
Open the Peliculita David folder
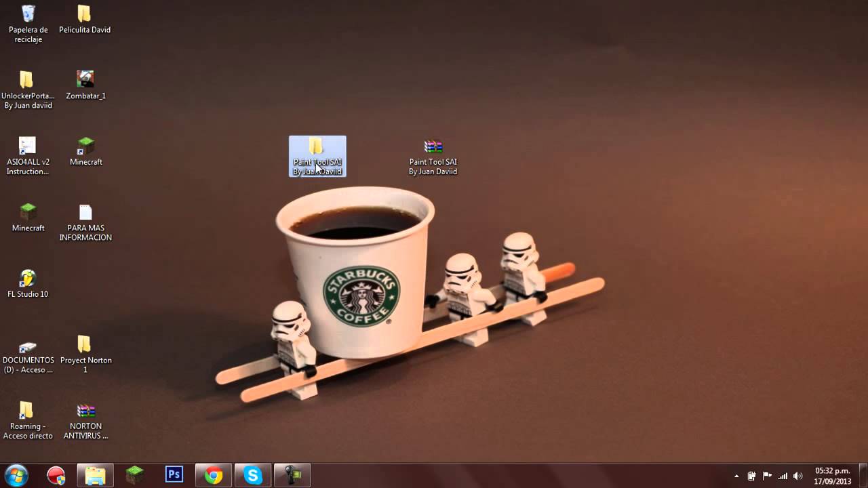pyautogui.click(x=85, y=20)
